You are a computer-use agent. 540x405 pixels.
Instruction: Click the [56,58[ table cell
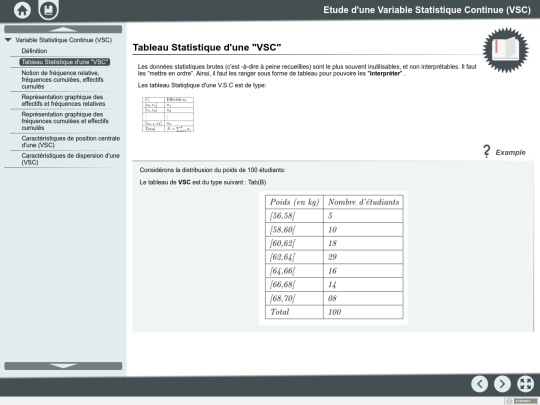294,216
